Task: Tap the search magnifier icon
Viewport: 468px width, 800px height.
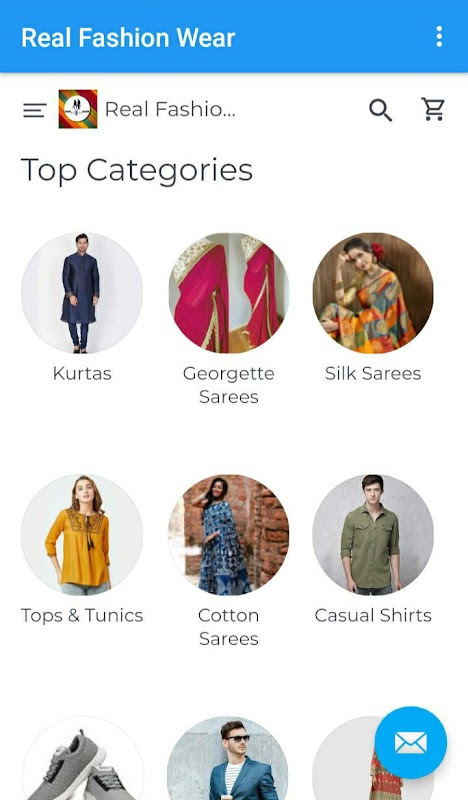Action: pos(381,110)
